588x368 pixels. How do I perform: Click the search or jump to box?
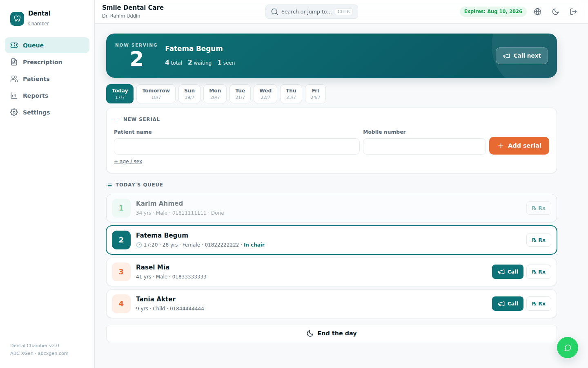click(x=312, y=11)
